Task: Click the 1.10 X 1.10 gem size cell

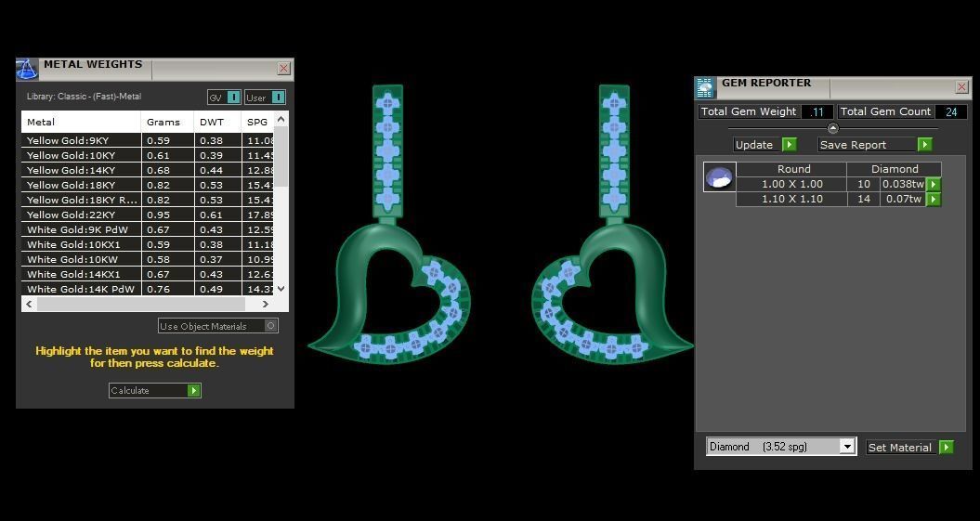Action: [x=791, y=200]
